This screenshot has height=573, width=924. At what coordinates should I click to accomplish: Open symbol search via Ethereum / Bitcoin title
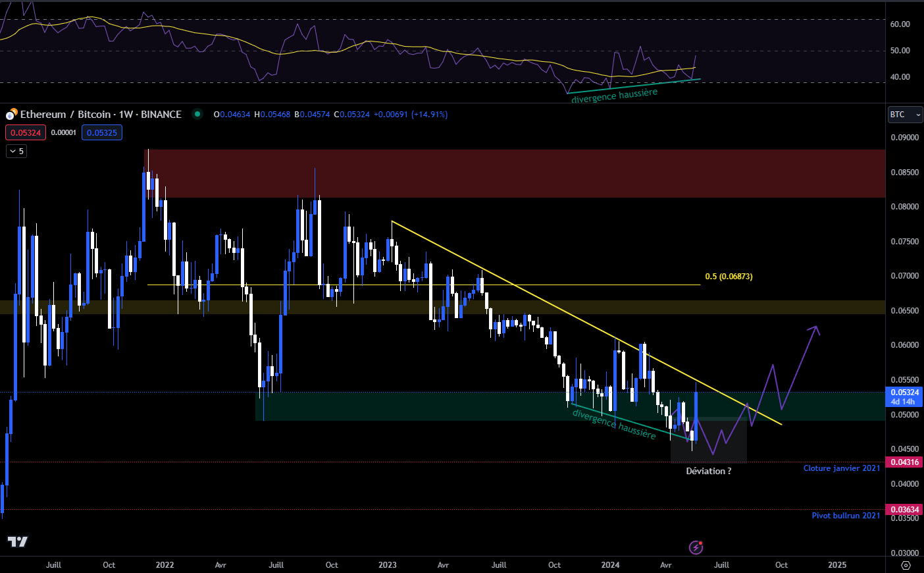(100, 115)
